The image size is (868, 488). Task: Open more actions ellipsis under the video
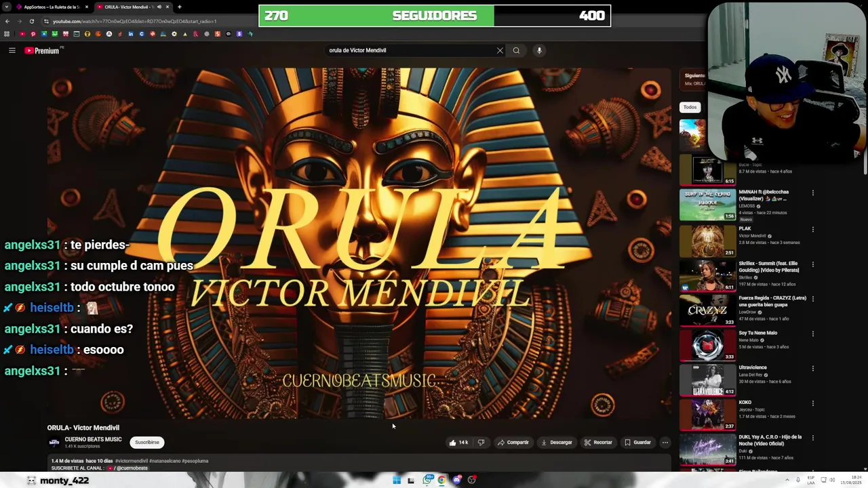coord(665,443)
